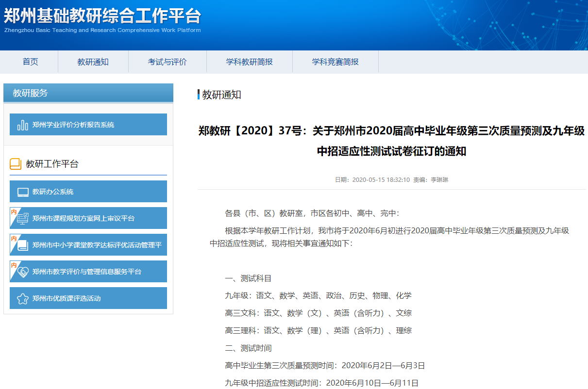The height and width of the screenshot is (389, 588).
Task: Click the checklist icon for 课程规划方案网上审议平台
Action: [x=23, y=219]
